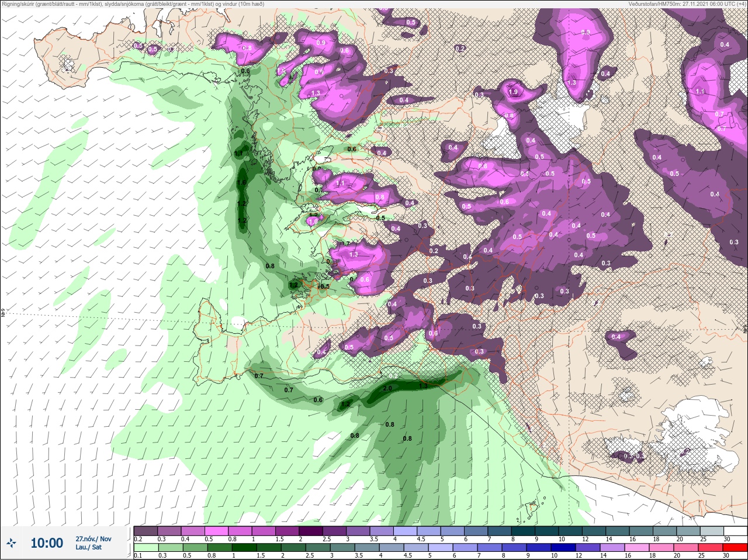This screenshot has width=748, height=560.
Task: Select the darkest purple 2 snow legend swatch
Action: [312, 531]
